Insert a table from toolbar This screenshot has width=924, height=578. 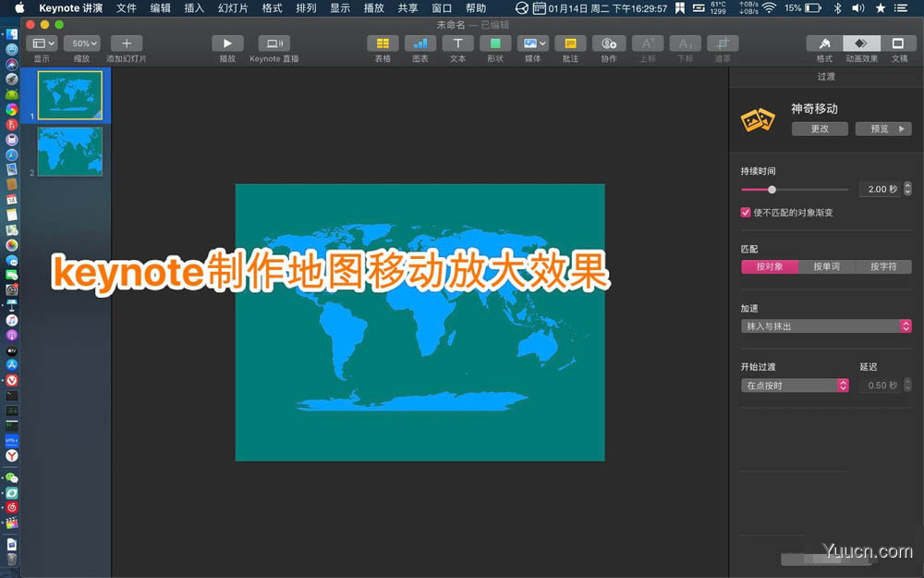coord(383,43)
